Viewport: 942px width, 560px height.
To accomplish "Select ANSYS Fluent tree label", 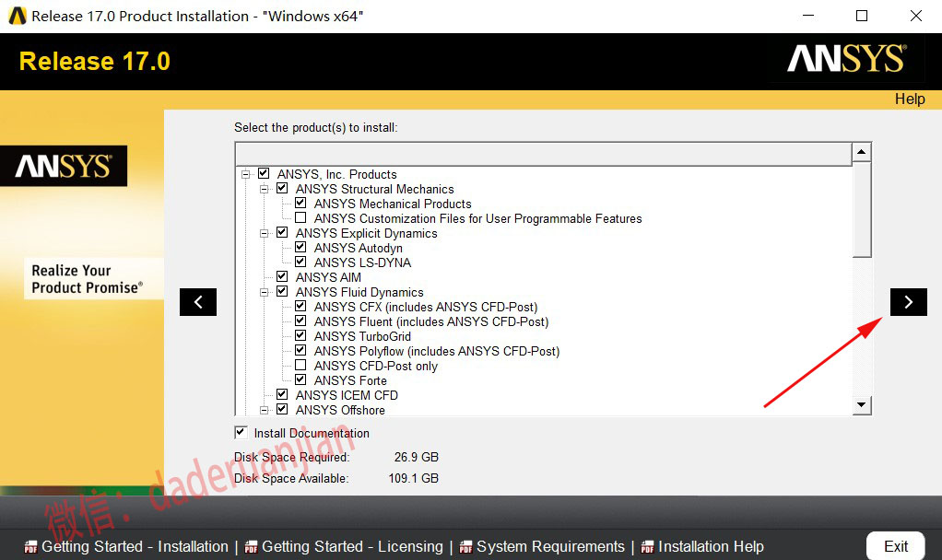I will (431, 321).
